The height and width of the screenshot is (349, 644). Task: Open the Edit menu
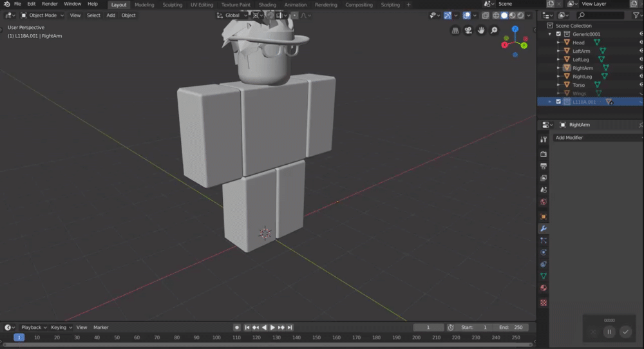[x=31, y=4]
